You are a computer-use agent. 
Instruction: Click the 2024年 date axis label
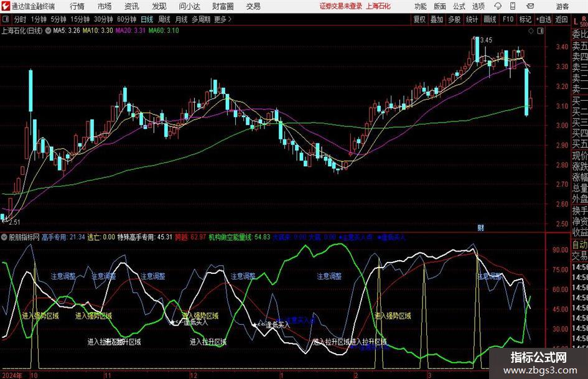(12, 375)
